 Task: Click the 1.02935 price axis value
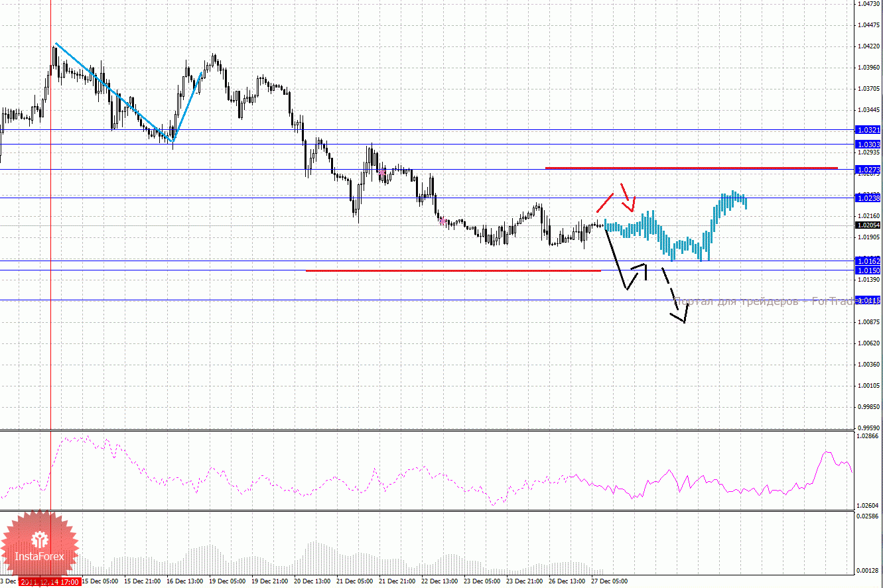[868, 152]
